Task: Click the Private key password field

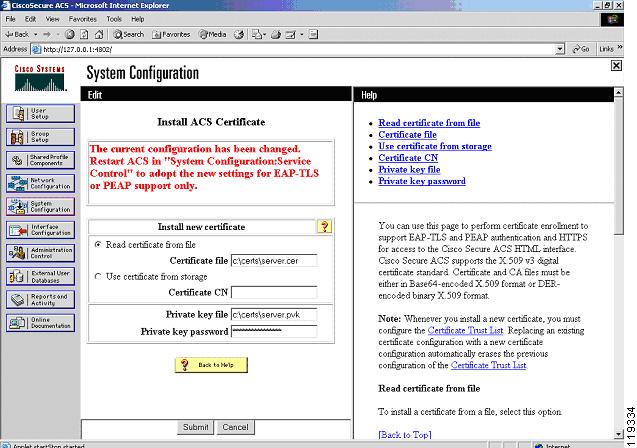Action: tap(274, 331)
